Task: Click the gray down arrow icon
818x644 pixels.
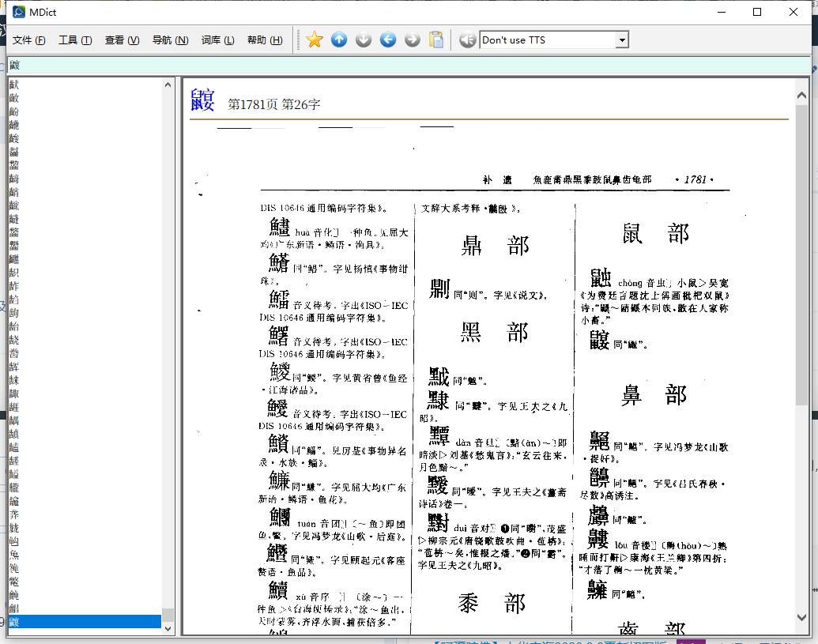Action: coord(364,40)
